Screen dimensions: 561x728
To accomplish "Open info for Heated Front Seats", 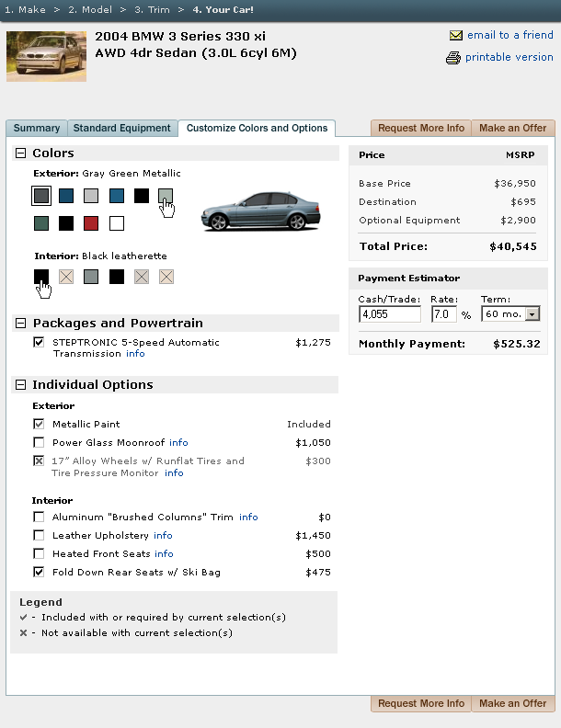I will [164, 554].
